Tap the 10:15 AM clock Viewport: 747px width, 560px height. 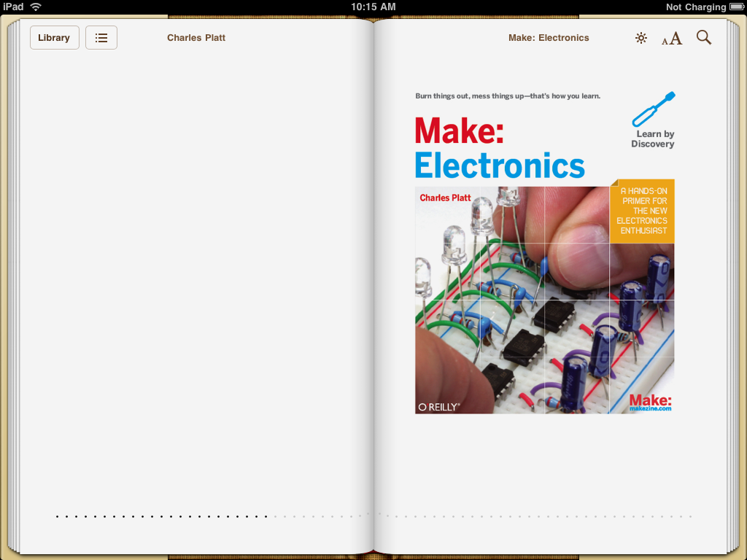373,7
